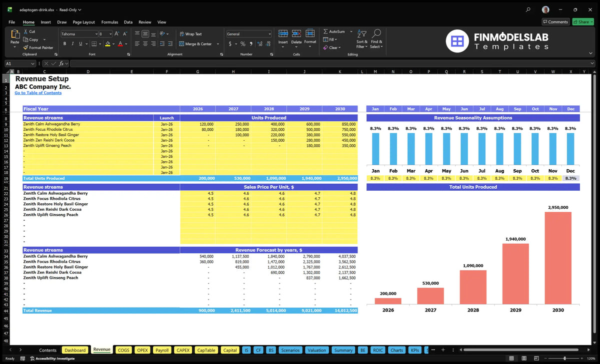Toggle Italic formatting
This screenshot has height=364, width=600.
(73, 44)
